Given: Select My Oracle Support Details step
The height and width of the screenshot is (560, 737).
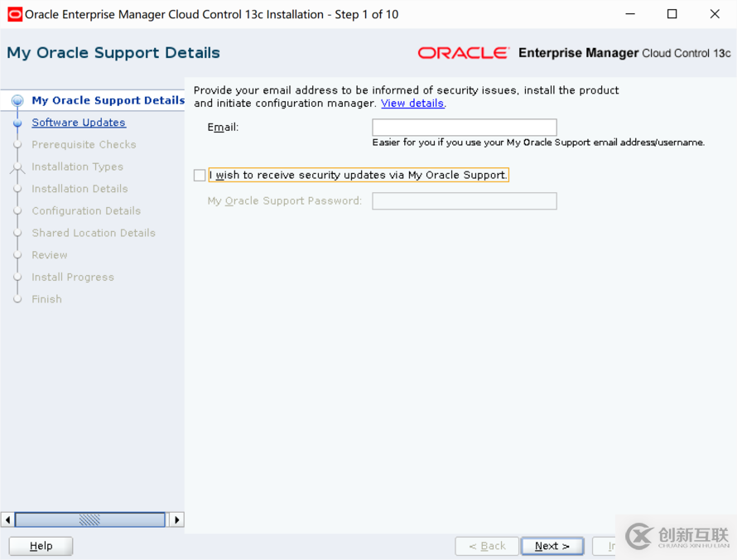Looking at the screenshot, I should [108, 100].
